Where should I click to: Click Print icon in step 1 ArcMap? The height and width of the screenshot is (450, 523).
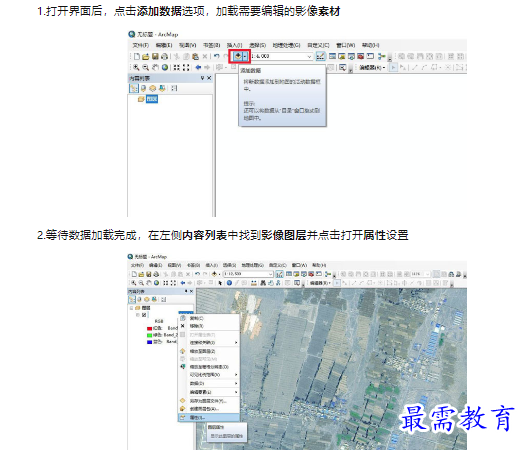click(164, 56)
